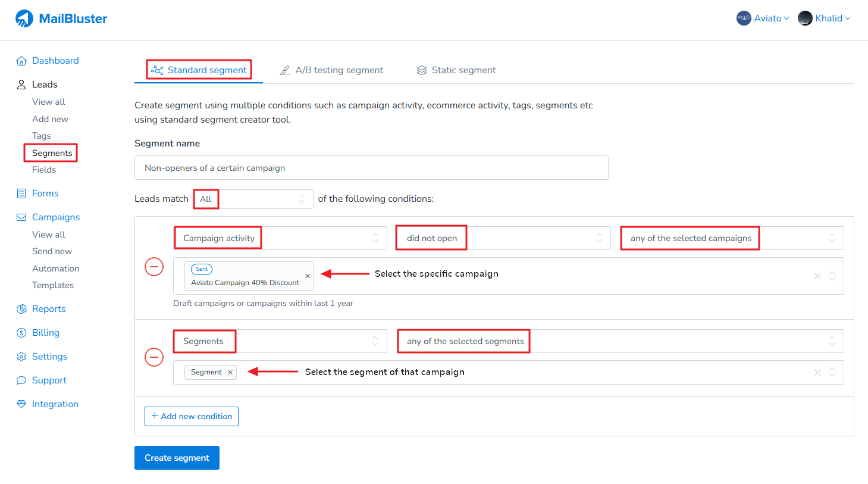Click the Reports pie chart icon
The width and height of the screenshot is (868, 484).
pos(21,309)
